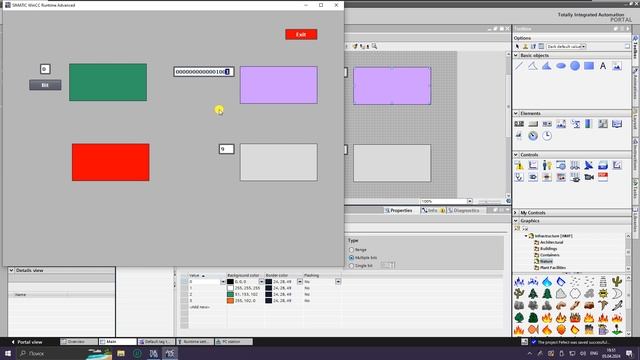The height and width of the screenshot is (360, 640).
Task: Open the PC station editor tab
Action: tap(233, 342)
